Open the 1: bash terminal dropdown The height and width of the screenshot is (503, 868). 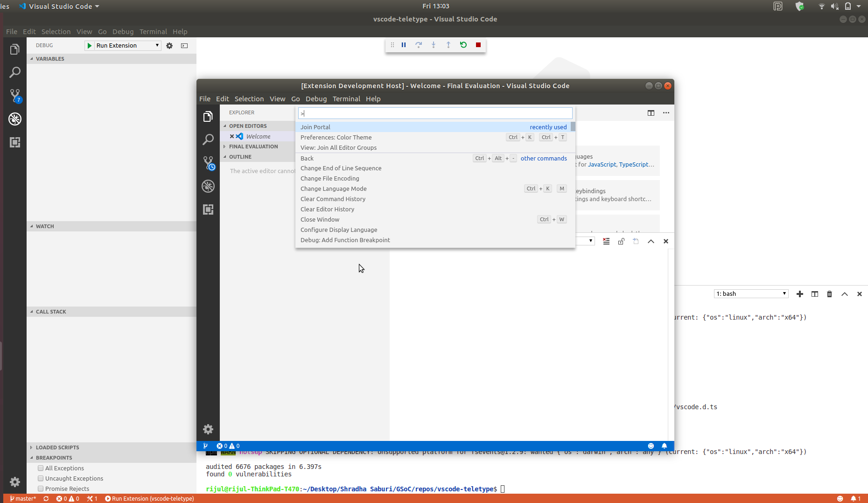pos(751,293)
